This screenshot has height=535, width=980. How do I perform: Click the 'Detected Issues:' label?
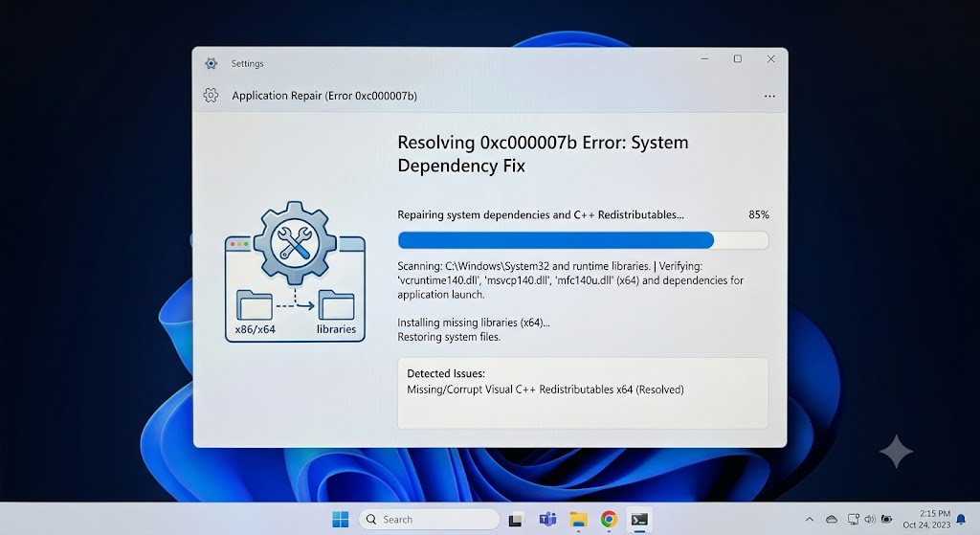tap(446, 374)
